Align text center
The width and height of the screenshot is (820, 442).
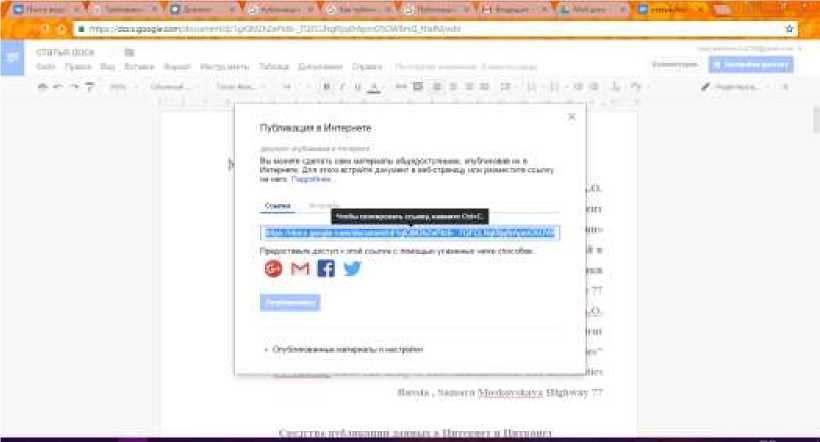(x=453, y=87)
